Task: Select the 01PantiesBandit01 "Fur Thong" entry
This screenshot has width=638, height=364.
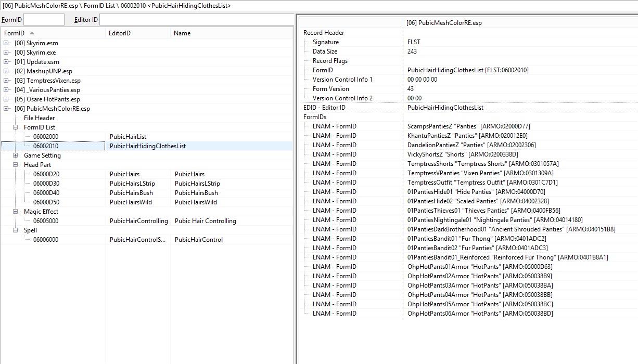Action: pyautogui.click(x=477, y=239)
